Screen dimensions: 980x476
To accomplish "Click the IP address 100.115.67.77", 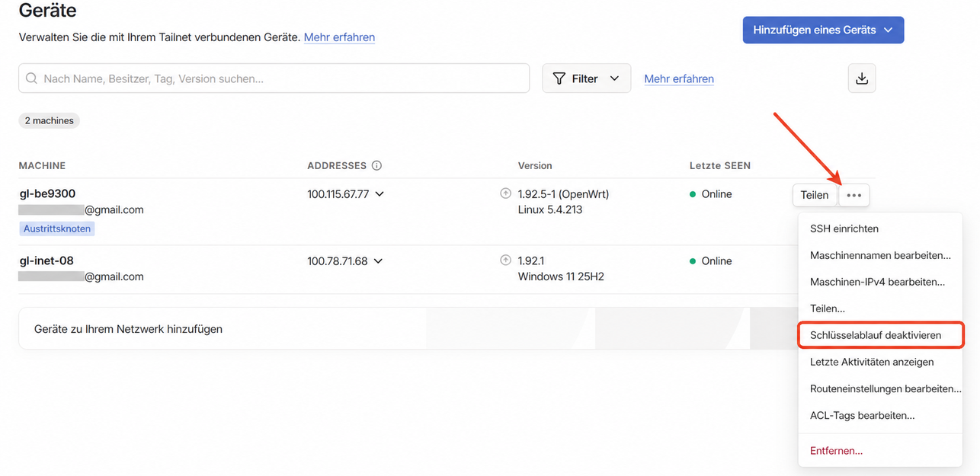I will [x=338, y=194].
